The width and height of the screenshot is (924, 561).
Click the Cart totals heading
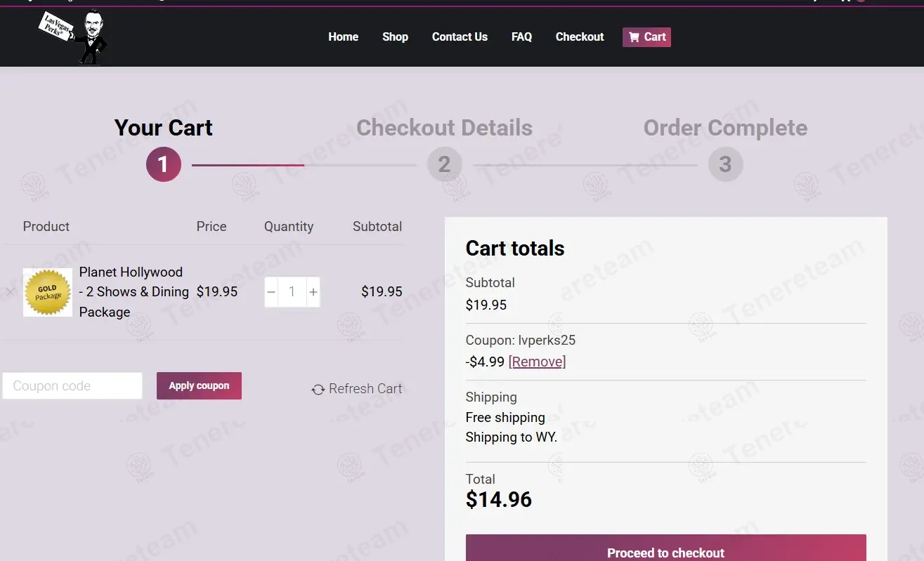[x=515, y=249]
